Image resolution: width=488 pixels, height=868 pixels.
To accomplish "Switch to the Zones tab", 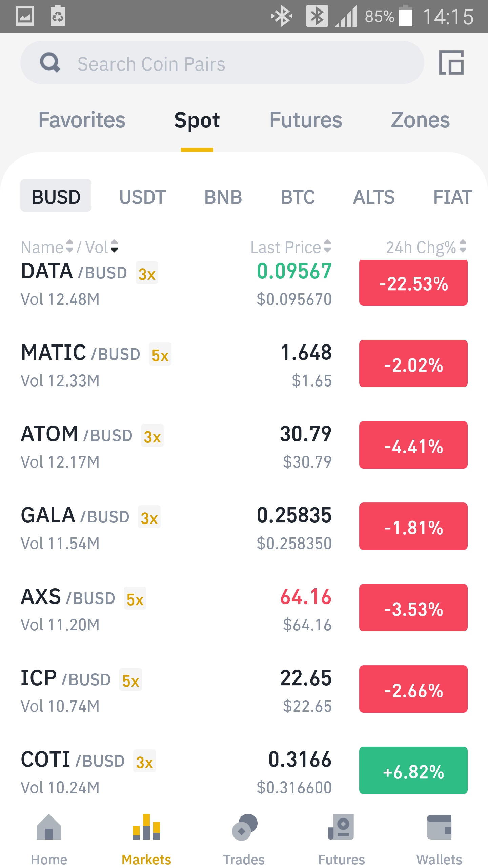I will click(x=420, y=120).
